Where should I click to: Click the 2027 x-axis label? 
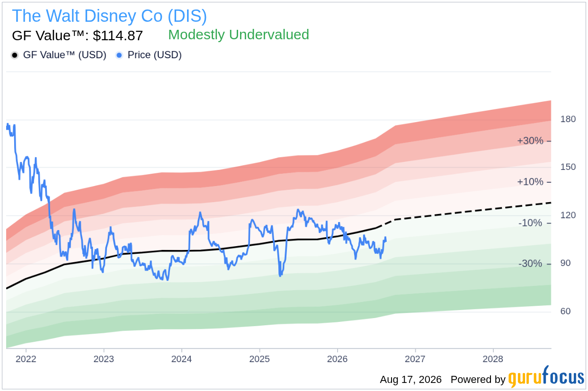click(x=415, y=359)
